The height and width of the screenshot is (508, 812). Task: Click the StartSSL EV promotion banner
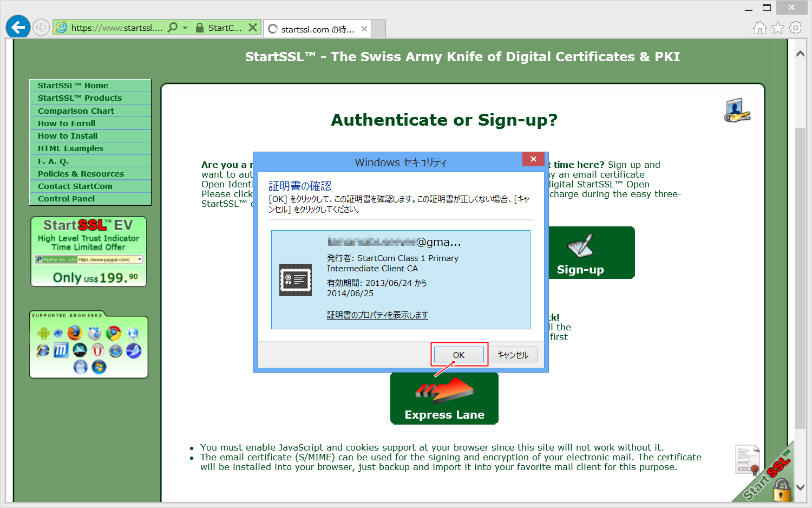[89, 252]
